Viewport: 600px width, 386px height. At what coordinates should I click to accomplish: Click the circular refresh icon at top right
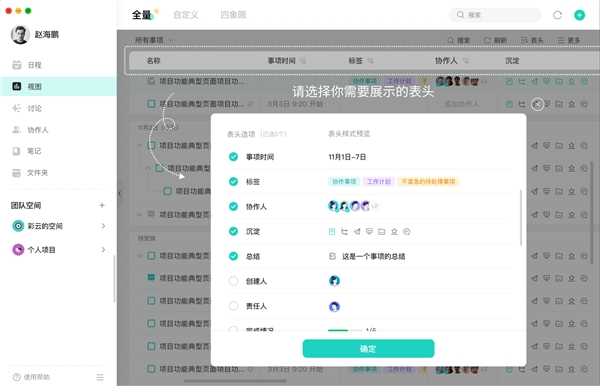tap(557, 15)
